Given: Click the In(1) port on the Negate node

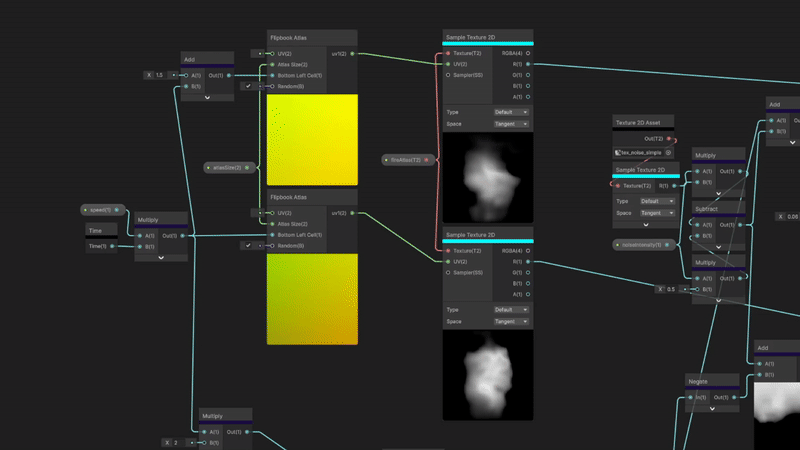Looking at the screenshot, I should [690, 397].
